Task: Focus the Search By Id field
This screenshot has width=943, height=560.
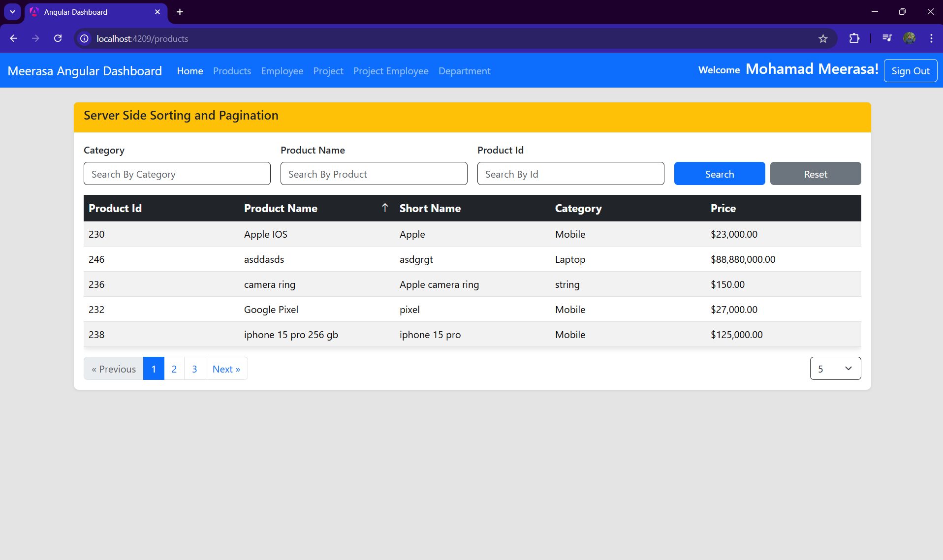Action: click(571, 174)
